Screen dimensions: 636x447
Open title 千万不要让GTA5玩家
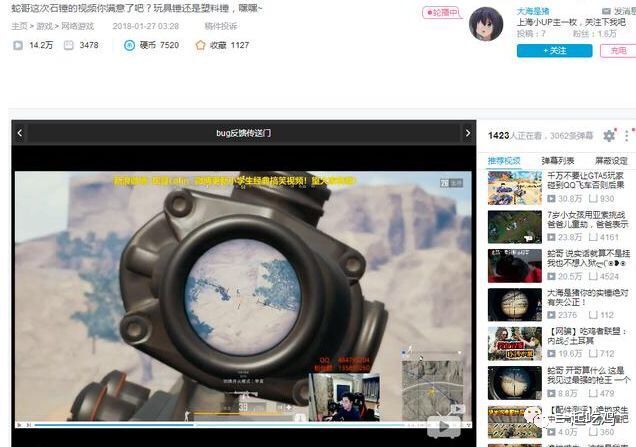[585, 180]
